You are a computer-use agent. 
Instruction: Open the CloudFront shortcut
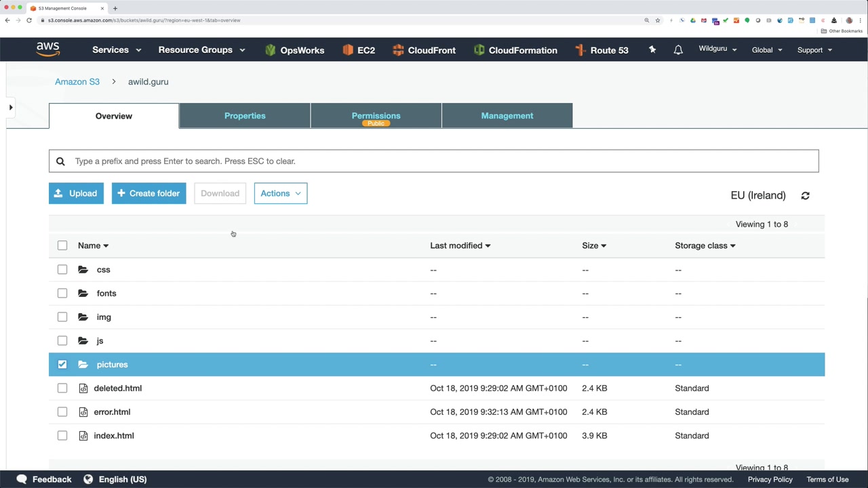coord(424,50)
